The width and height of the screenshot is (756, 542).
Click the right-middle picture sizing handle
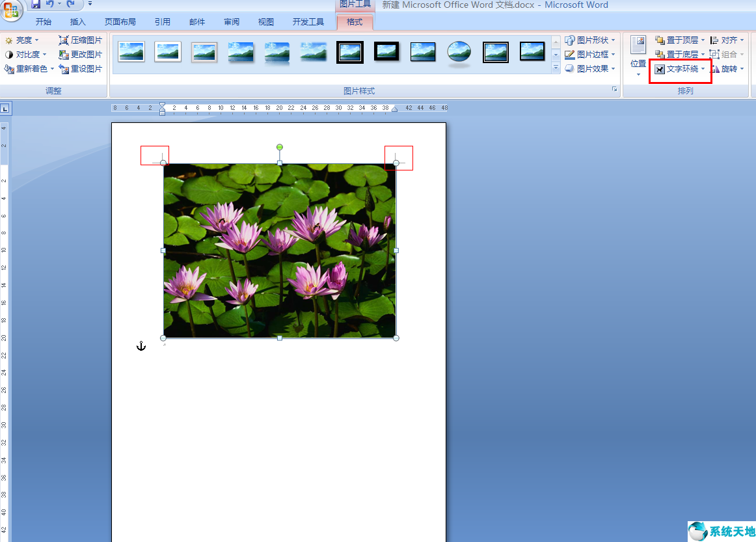(396, 251)
